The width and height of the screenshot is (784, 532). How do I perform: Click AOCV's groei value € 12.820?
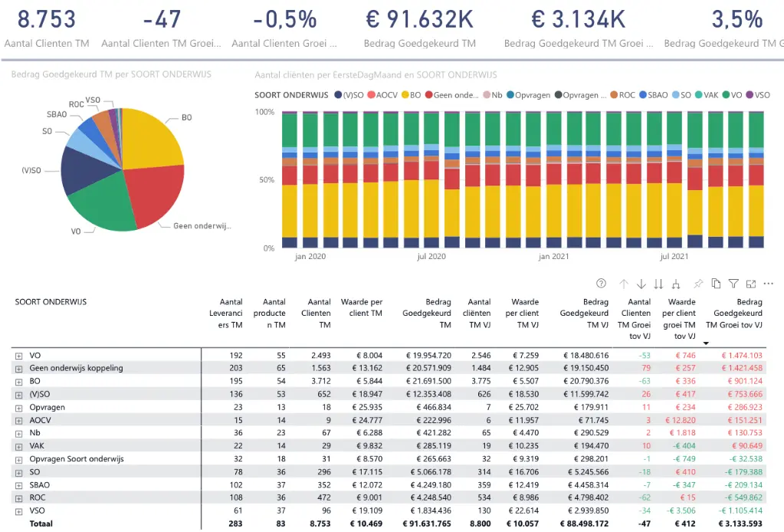point(680,420)
